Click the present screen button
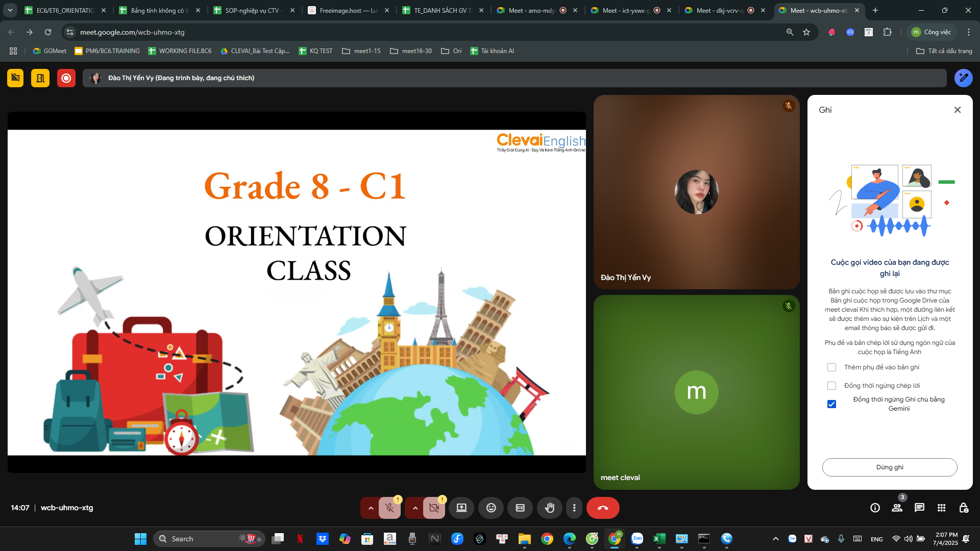This screenshot has width=980, height=551. click(461, 508)
